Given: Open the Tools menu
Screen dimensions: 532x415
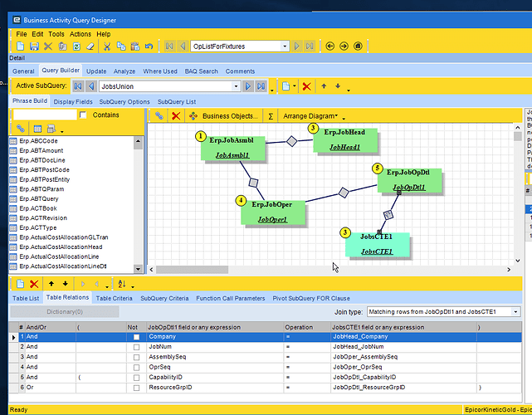Looking at the screenshot, I should (56, 34).
